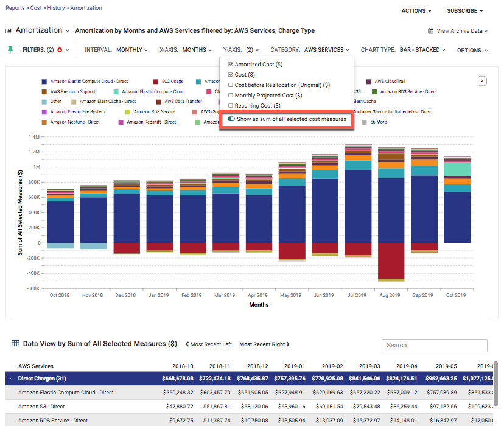Open the CATEGORY: AWS SERVICES dropdown
The width and height of the screenshot is (504, 426).
(x=310, y=50)
